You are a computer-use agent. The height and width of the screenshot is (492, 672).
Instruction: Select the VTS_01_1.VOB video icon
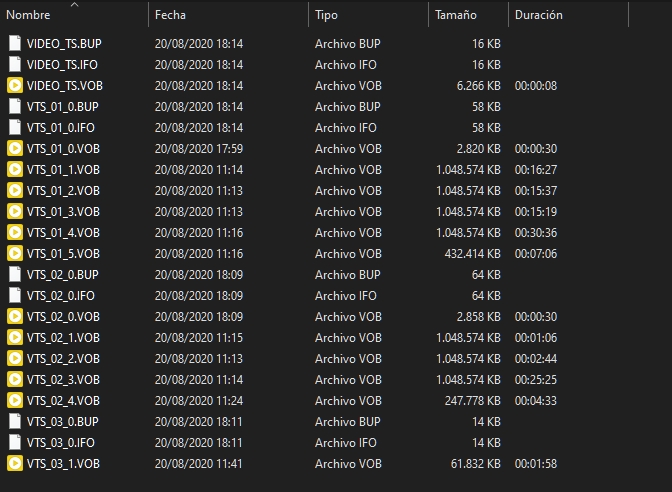click(14, 170)
